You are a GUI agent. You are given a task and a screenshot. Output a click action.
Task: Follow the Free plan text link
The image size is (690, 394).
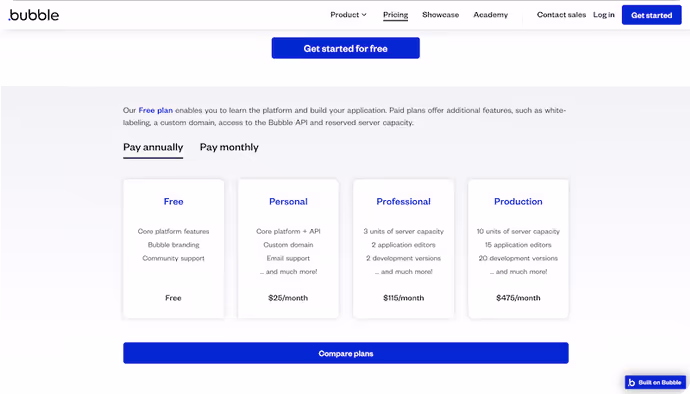(x=155, y=110)
